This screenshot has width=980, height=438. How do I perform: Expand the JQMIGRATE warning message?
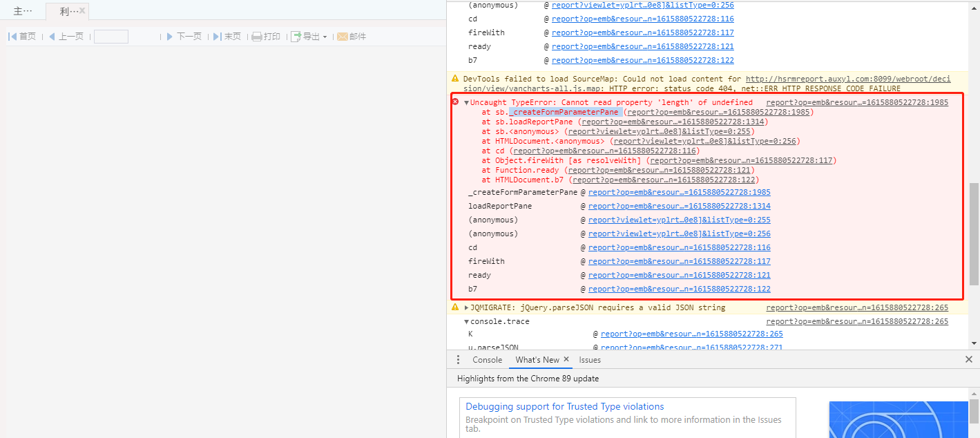467,307
